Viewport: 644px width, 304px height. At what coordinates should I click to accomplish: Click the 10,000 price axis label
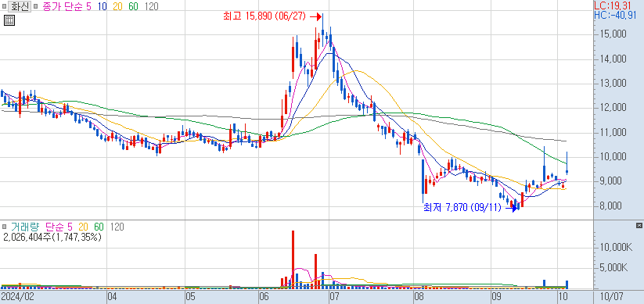click(613, 157)
